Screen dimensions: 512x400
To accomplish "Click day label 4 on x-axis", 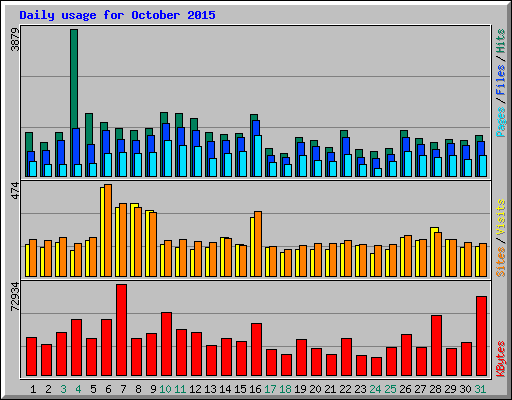I will click(x=78, y=389).
